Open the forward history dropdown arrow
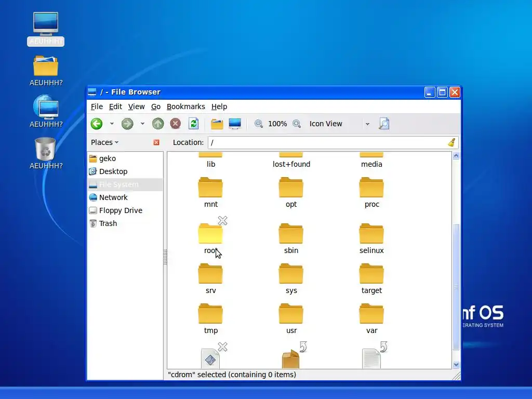Image resolution: width=532 pixels, height=399 pixels. click(142, 124)
